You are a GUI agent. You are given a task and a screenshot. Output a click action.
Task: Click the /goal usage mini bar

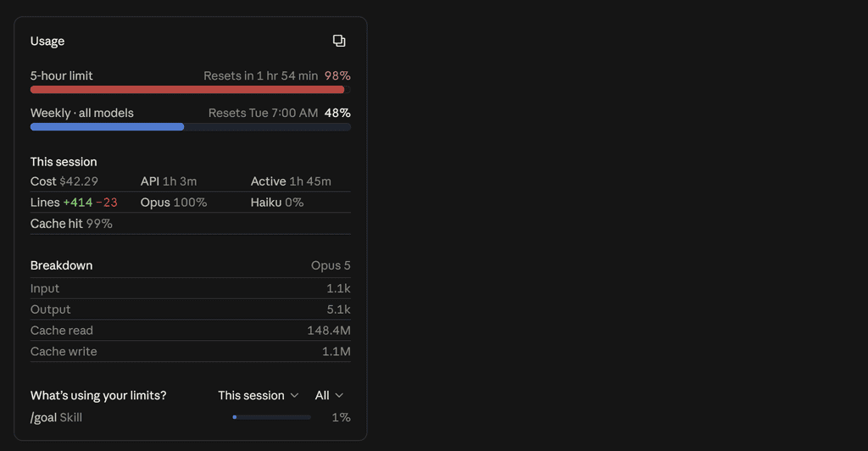272,417
